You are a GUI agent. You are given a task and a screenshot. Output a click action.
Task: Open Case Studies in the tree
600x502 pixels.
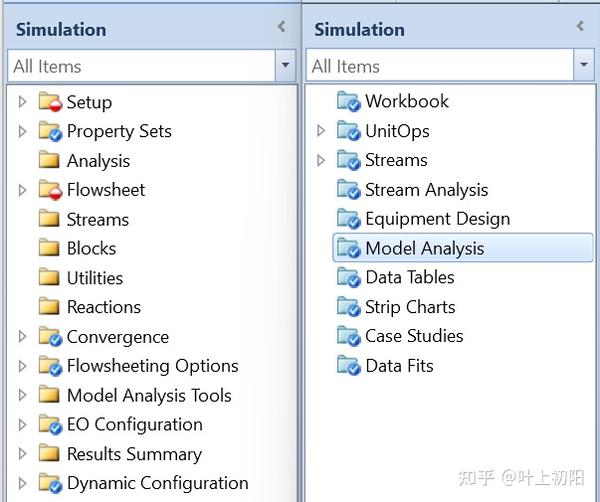(x=414, y=336)
